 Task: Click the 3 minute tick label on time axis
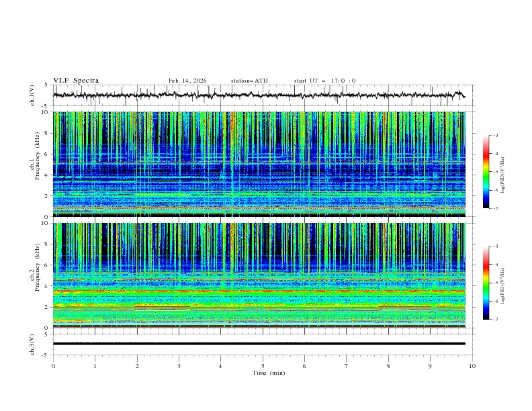click(x=179, y=366)
